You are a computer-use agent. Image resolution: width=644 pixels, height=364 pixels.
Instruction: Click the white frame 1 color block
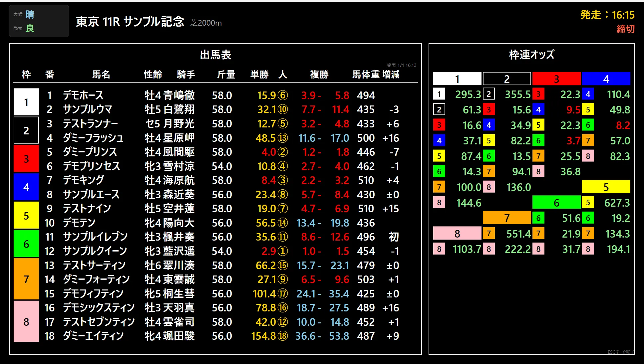tap(26, 102)
